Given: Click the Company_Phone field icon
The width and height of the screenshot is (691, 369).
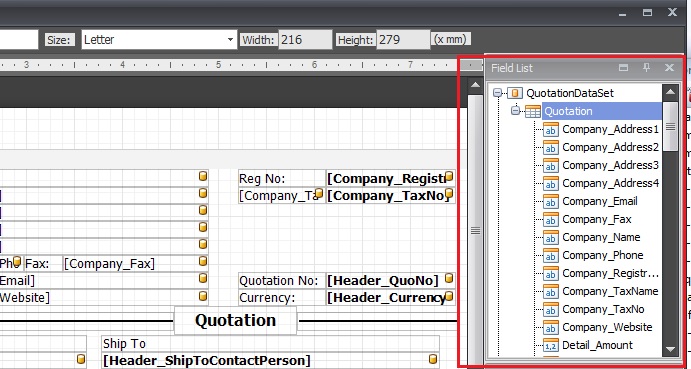Looking at the screenshot, I should tap(550, 256).
